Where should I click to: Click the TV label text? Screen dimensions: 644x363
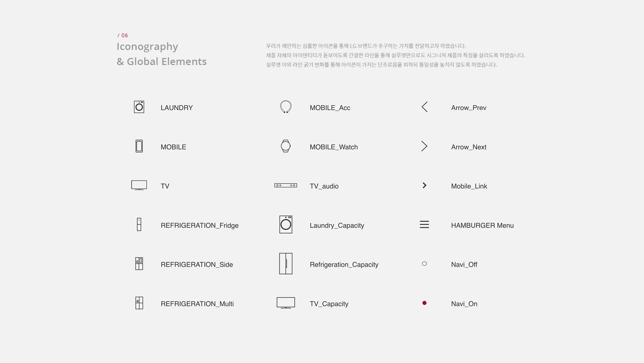pyautogui.click(x=165, y=186)
